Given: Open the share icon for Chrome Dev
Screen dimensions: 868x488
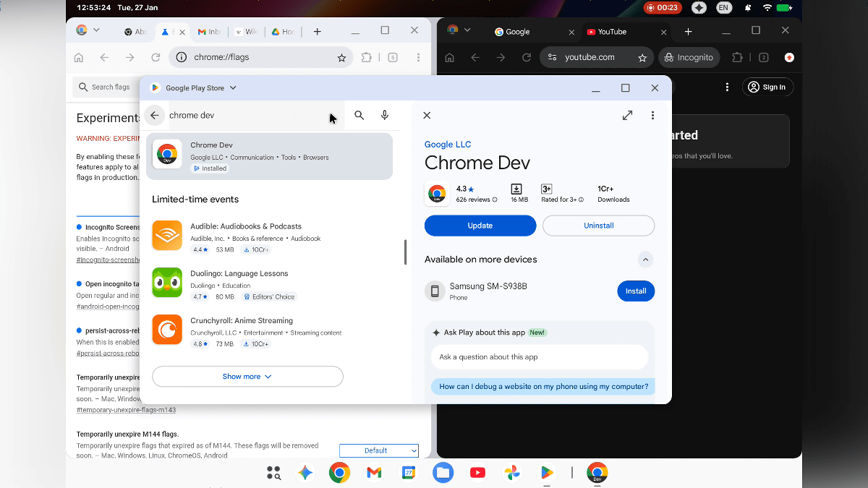Looking at the screenshot, I should click(x=627, y=114).
